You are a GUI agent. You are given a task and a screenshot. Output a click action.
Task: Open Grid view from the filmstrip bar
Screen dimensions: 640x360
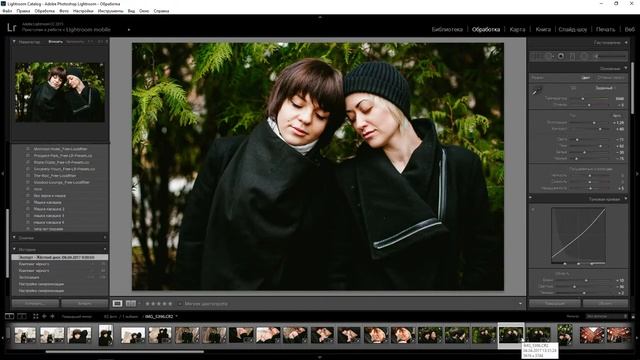[x=36, y=316]
